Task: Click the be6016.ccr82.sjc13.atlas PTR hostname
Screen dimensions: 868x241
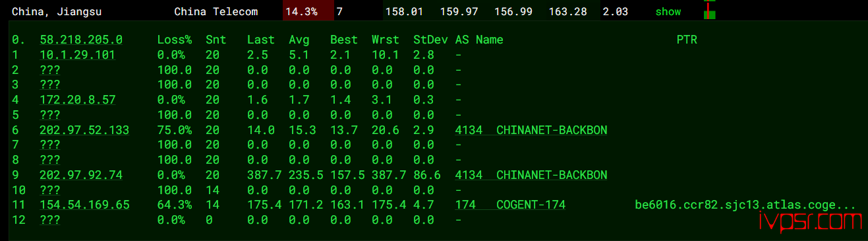Action: 745,205
